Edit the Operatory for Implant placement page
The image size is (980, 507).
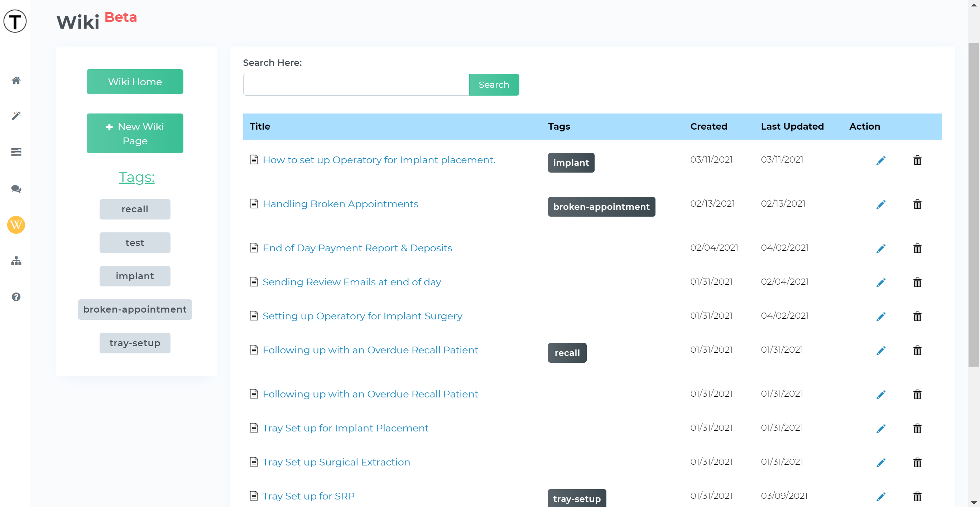point(881,160)
